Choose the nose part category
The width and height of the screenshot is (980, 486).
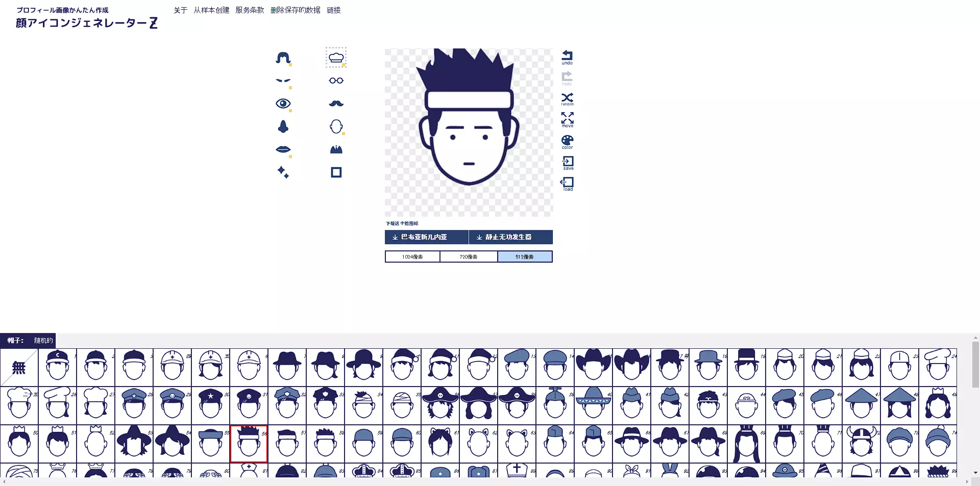(x=283, y=126)
